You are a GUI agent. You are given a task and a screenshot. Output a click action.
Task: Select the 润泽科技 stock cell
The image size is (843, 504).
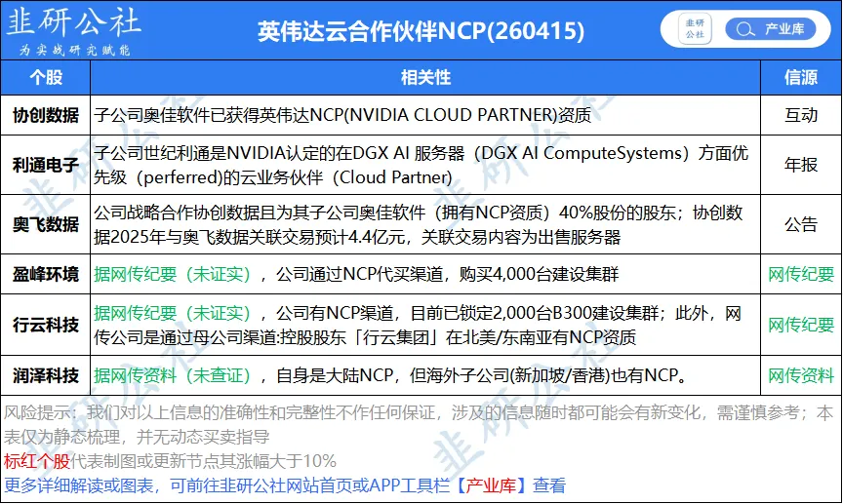pos(46,375)
